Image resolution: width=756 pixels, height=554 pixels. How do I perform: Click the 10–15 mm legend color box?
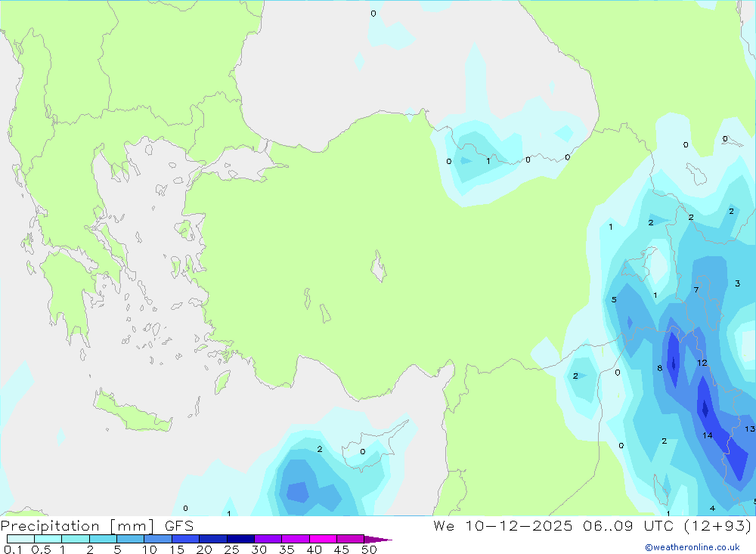point(158,539)
